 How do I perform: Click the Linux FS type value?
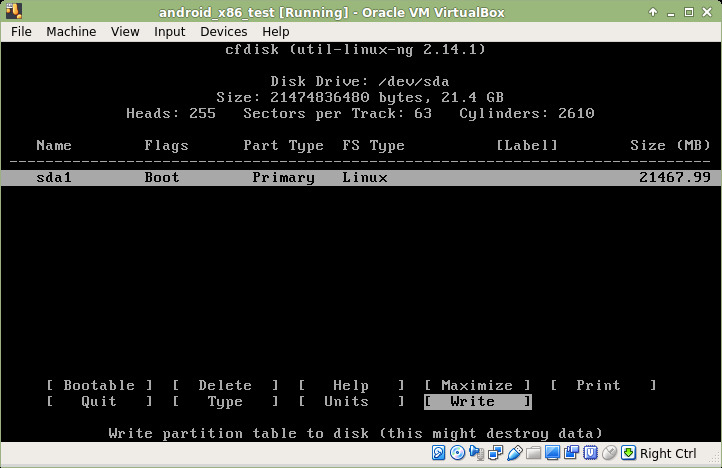[365, 177]
